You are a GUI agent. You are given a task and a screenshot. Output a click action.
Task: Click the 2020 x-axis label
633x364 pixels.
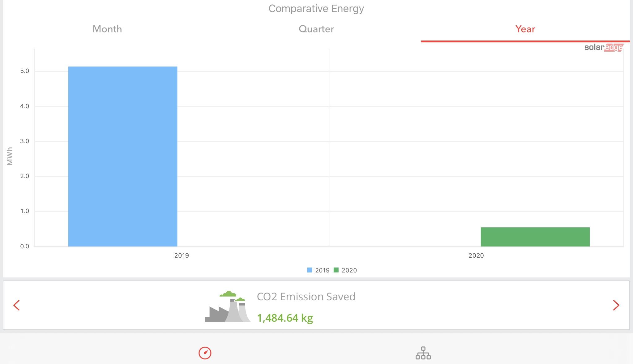pos(476,255)
